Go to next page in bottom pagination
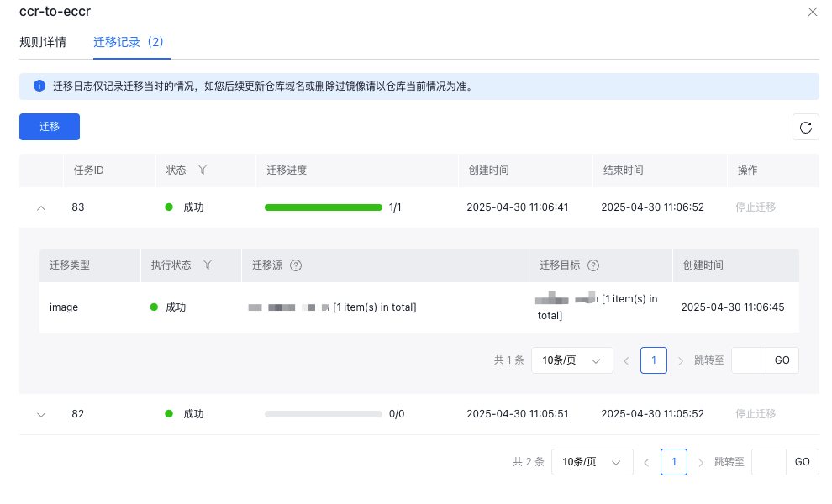832x504 pixels. pos(701,463)
